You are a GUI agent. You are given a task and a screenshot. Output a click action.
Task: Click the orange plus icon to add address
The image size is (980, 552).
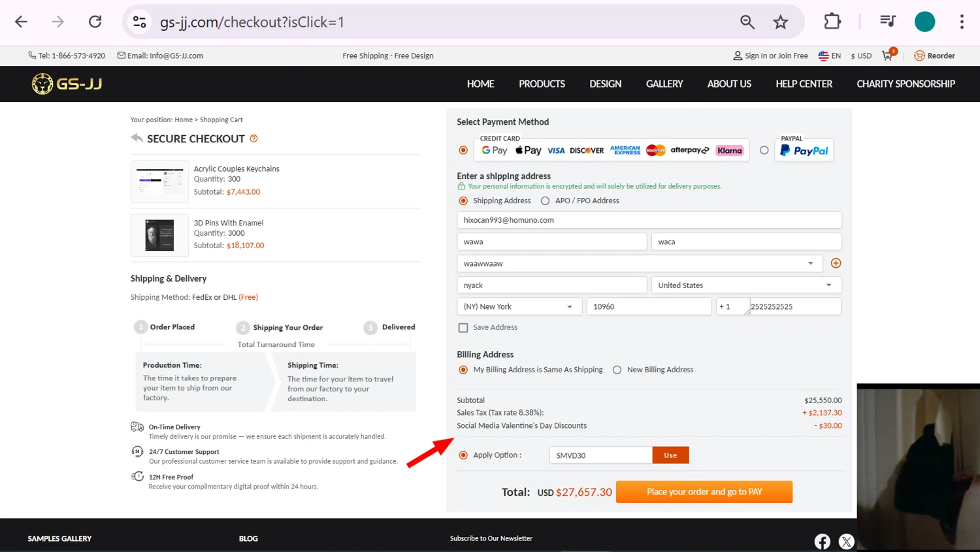(x=836, y=263)
